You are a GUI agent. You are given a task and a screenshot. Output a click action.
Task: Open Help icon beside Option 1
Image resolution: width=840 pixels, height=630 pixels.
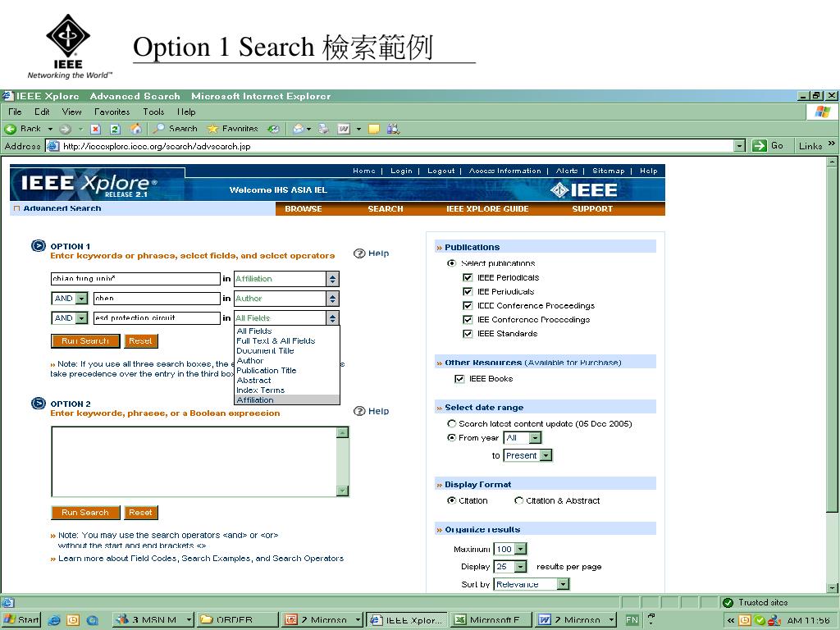359,253
